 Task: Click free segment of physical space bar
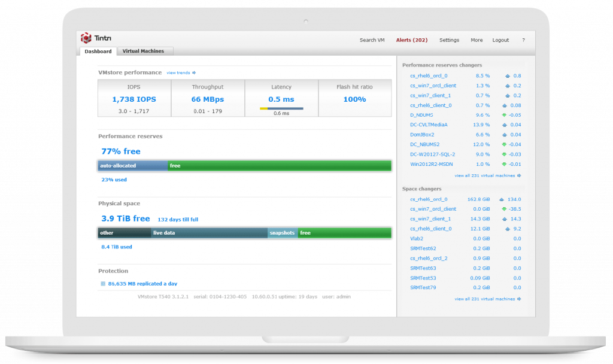tap(344, 233)
